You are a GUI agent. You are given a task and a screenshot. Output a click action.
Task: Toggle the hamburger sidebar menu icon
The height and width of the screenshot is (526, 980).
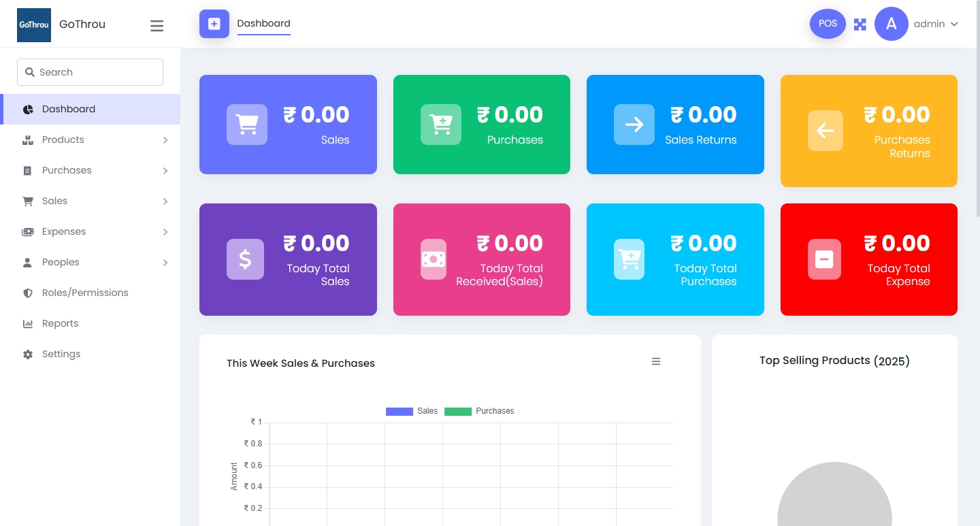click(x=157, y=26)
